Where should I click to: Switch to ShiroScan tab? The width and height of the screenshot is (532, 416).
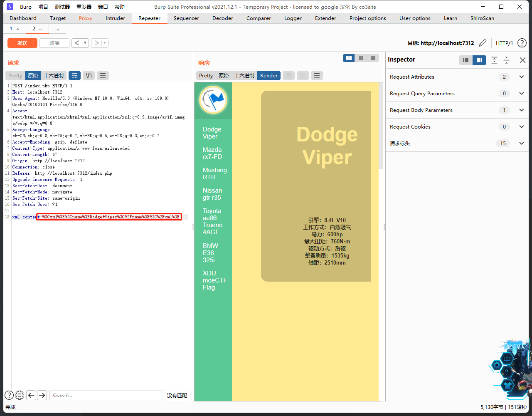[x=483, y=18]
